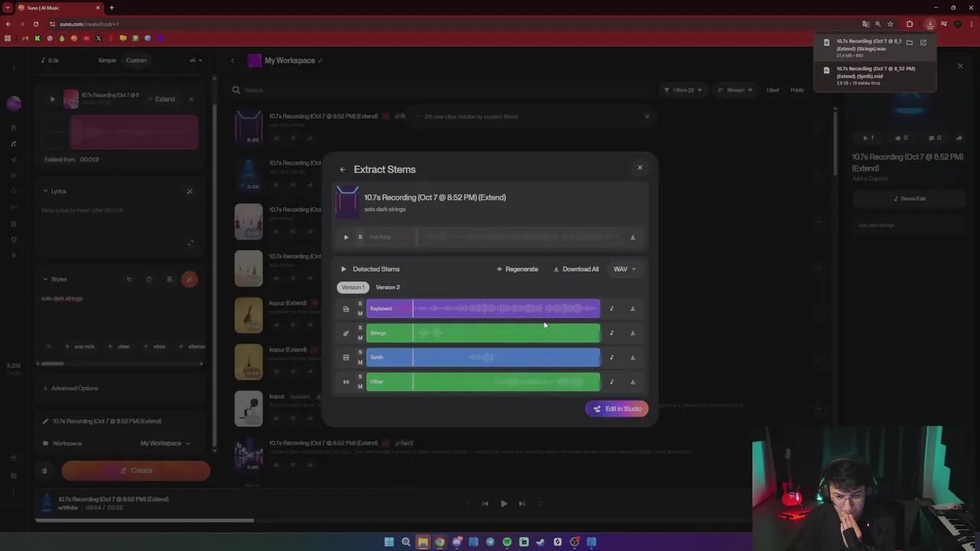Download the Strings stem

coord(632,334)
